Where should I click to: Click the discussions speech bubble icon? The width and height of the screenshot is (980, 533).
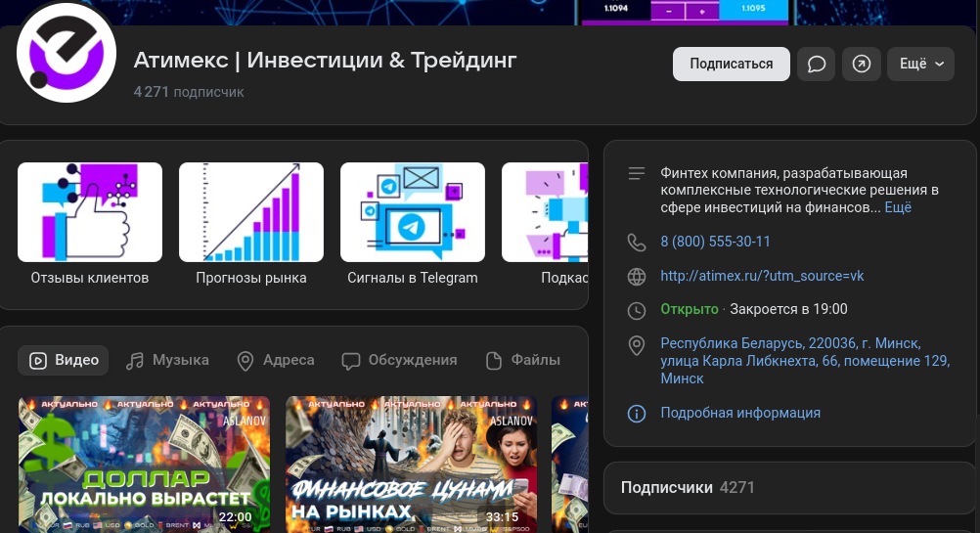coord(350,361)
